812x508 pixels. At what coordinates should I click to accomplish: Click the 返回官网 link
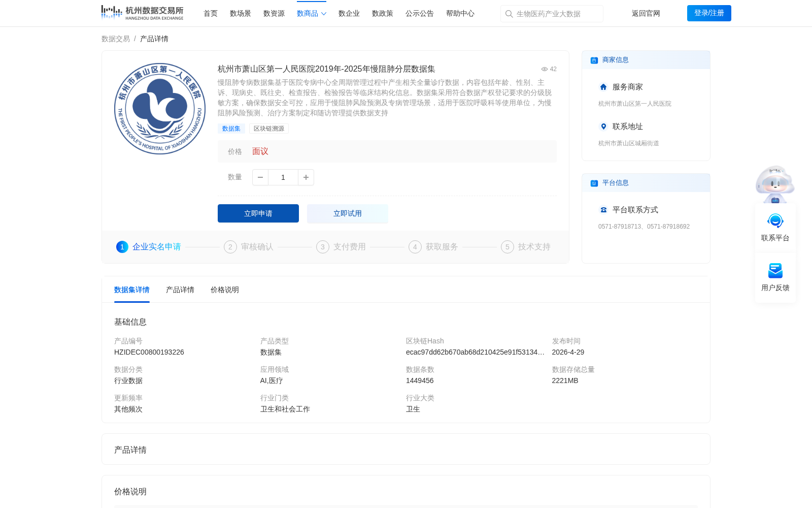pyautogui.click(x=646, y=13)
